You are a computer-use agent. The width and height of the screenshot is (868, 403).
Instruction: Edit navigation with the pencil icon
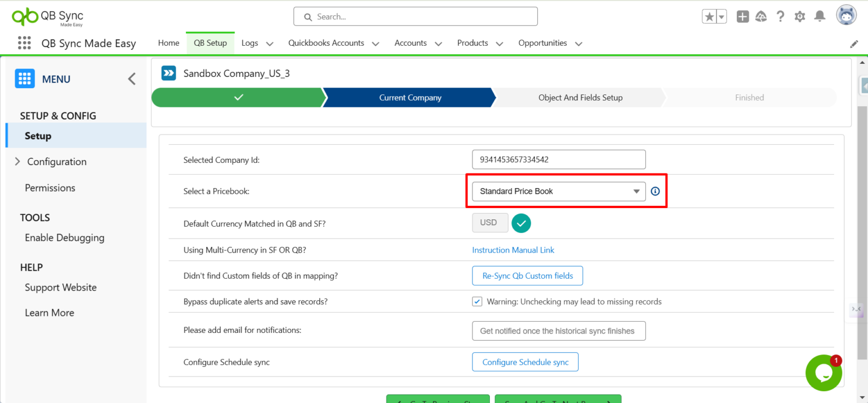(854, 44)
